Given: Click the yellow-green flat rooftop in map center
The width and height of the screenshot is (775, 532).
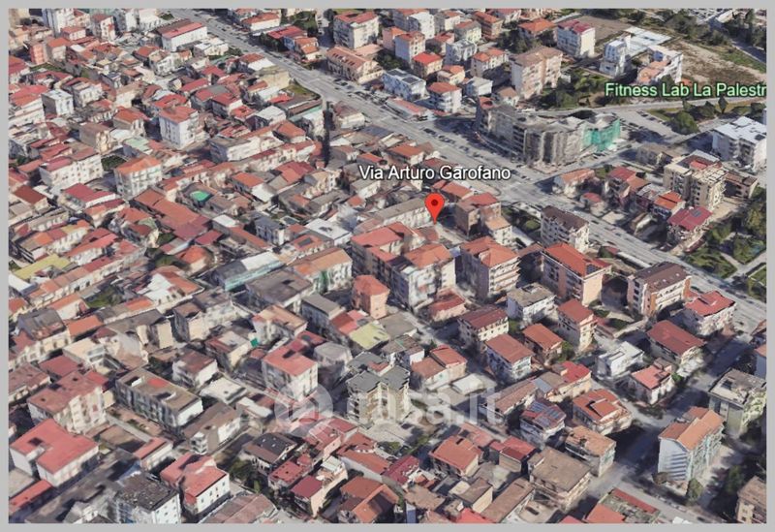Looking at the screenshot, I should pyautogui.click(x=369, y=335).
